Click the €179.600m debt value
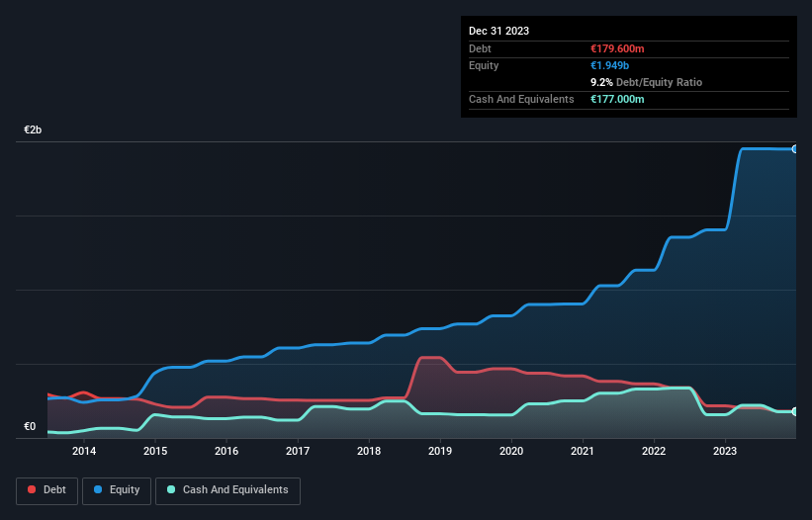Image resolution: width=812 pixels, height=520 pixels. point(617,48)
